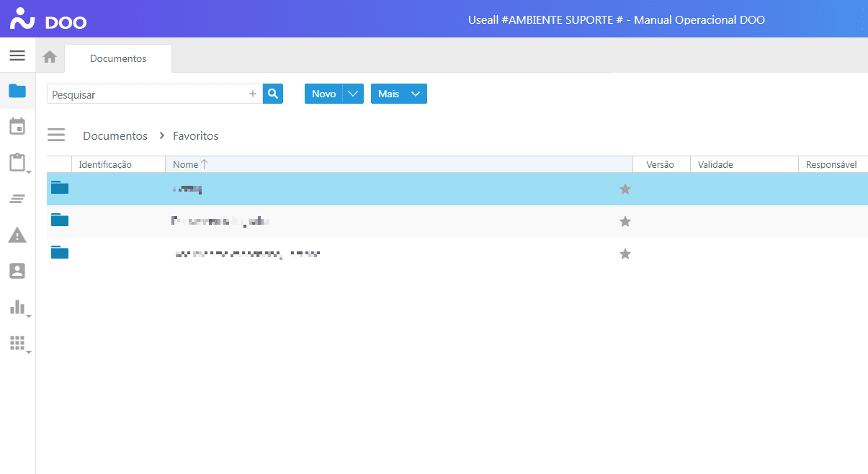Click the magnifier search button
868x474 pixels.
tap(273, 94)
